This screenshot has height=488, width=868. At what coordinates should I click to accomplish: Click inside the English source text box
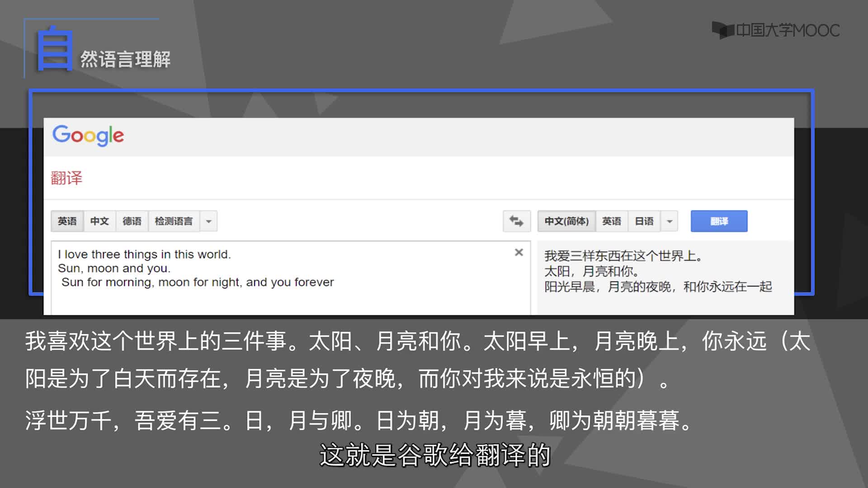pyautogui.click(x=291, y=278)
